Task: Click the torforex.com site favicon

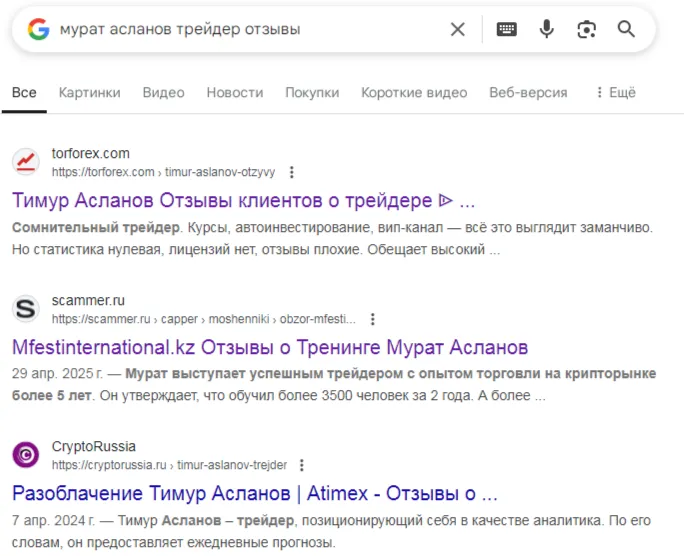Action: coord(26,162)
